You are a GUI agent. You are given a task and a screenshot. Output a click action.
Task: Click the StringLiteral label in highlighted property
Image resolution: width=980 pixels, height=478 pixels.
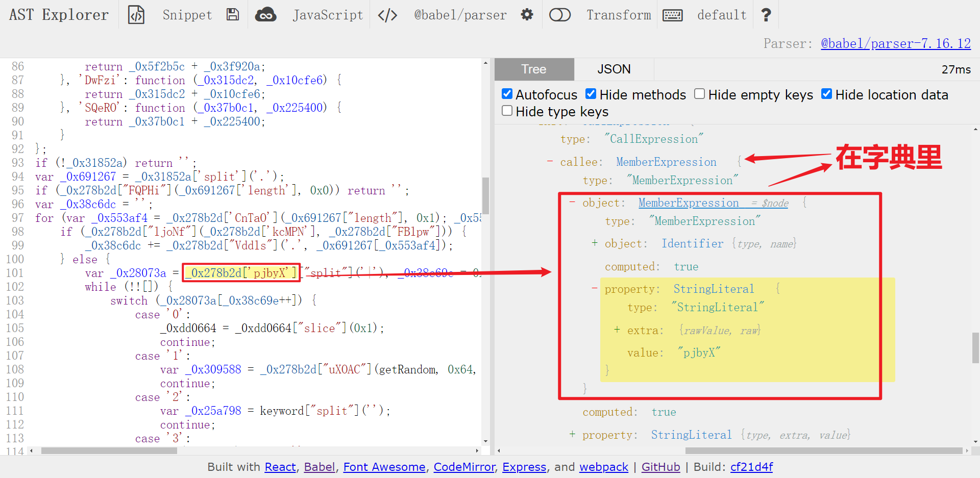(714, 289)
